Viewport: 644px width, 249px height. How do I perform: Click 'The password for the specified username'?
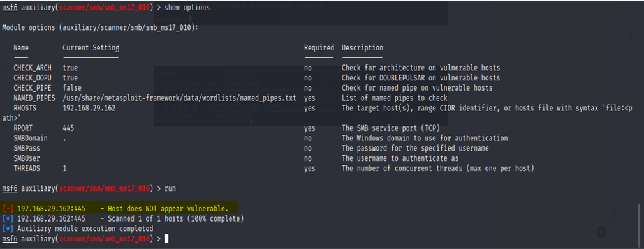click(415, 148)
